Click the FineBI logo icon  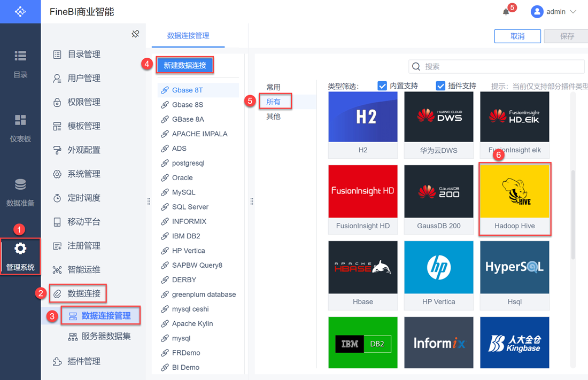coord(20,12)
